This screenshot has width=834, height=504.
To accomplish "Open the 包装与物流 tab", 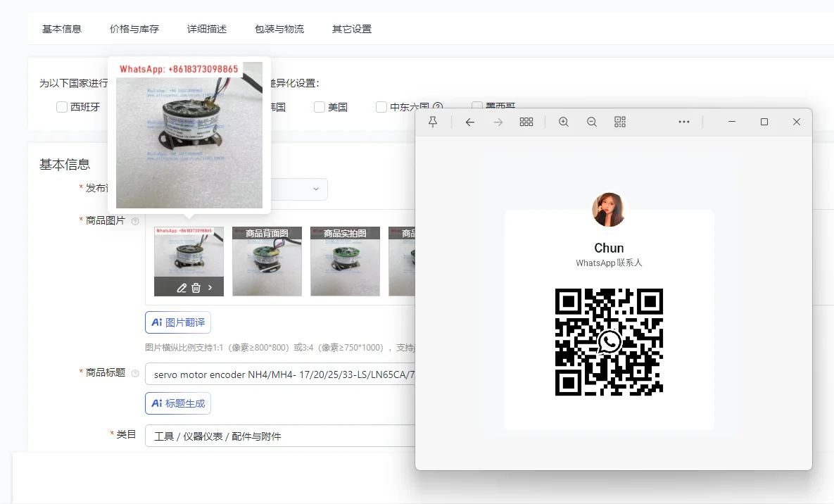I will (x=279, y=29).
